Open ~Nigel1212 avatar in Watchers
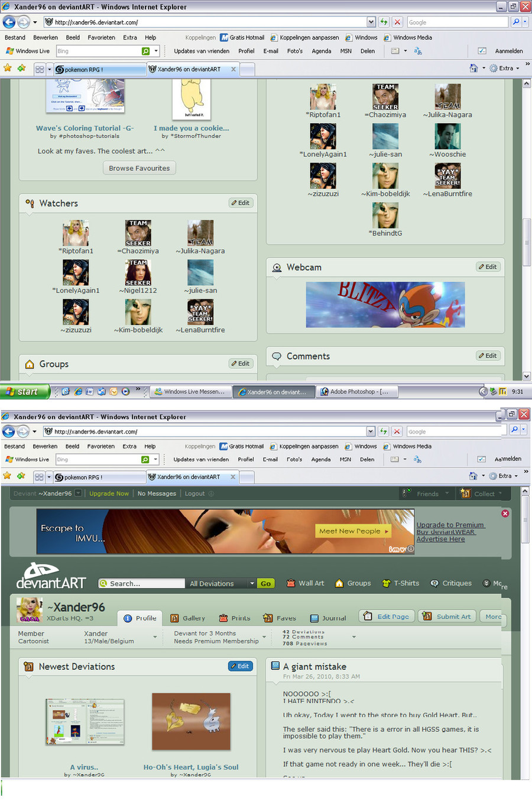 pos(138,273)
